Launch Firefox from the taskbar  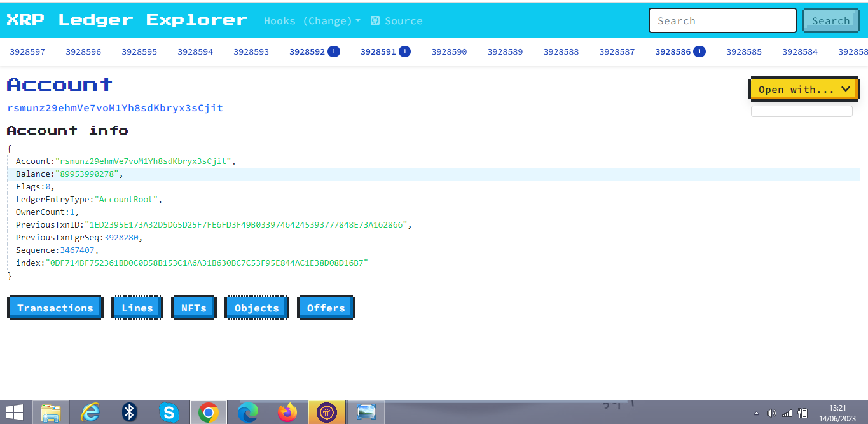point(287,413)
